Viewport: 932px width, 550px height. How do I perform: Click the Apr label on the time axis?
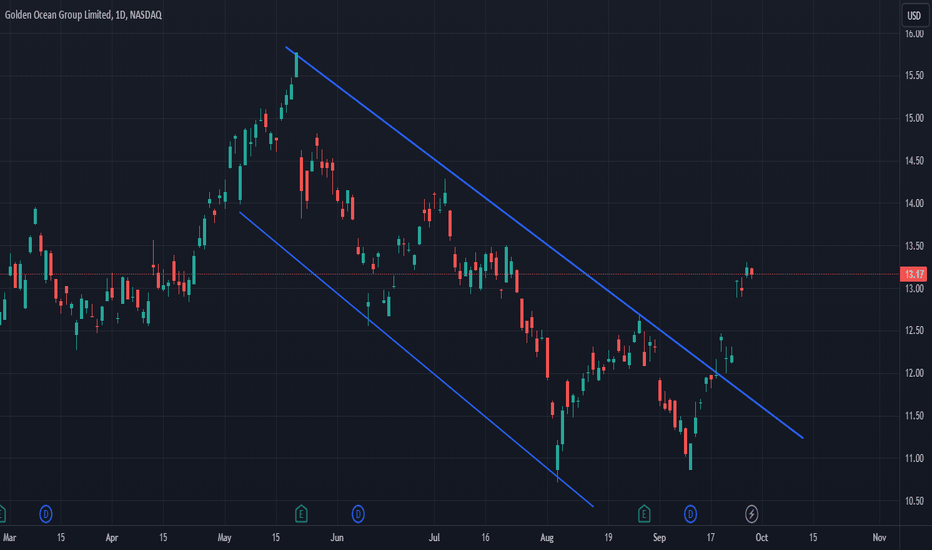coord(112,538)
